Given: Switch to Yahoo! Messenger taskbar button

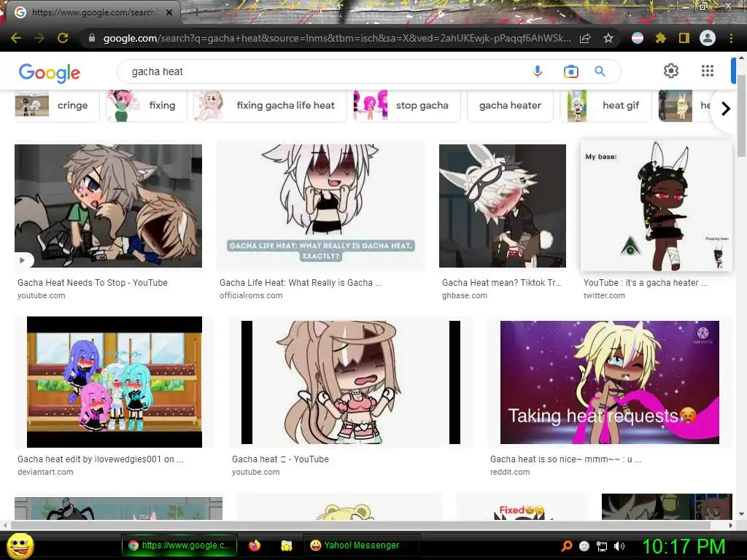Looking at the screenshot, I should [x=360, y=545].
